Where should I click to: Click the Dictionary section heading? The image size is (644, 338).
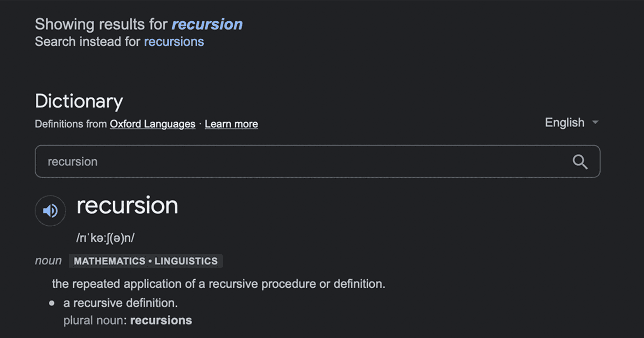pos(79,101)
